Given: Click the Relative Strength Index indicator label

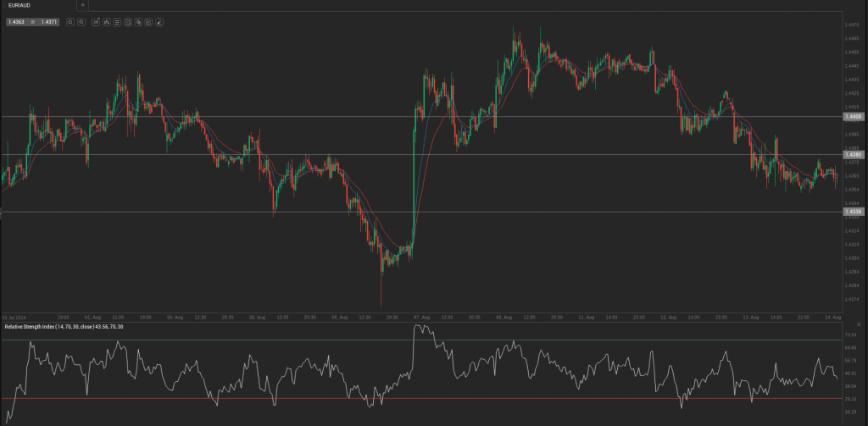Looking at the screenshot, I should 64,327.
